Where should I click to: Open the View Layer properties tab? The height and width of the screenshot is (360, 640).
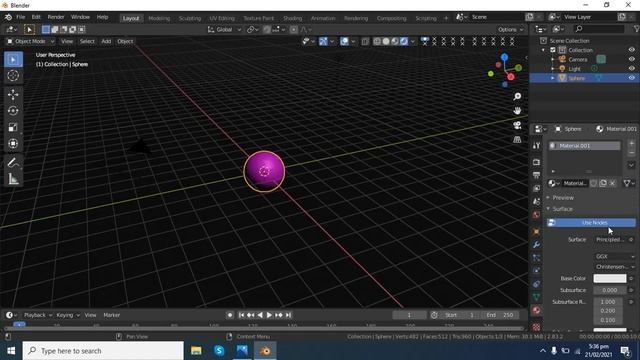[536, 188]
